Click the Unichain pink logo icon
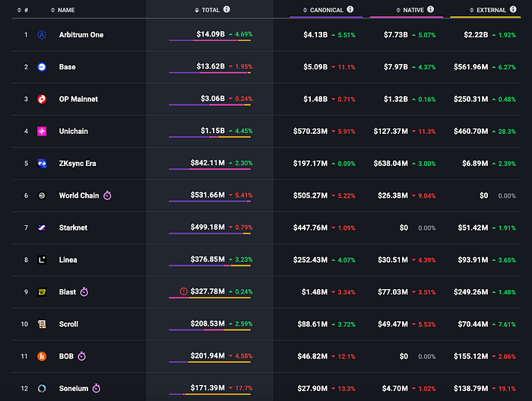This screenshot has height=401, width=532. 42,131
